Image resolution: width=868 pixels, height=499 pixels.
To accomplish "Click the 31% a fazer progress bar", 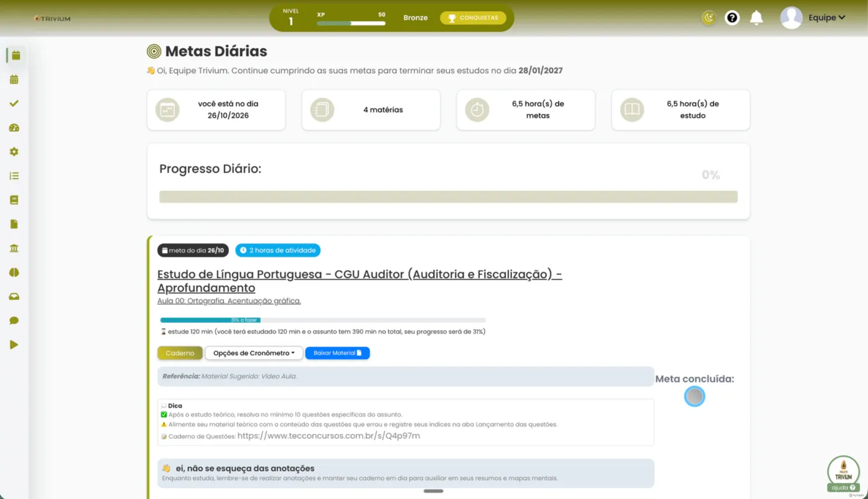I will click(x=322, y=320).
